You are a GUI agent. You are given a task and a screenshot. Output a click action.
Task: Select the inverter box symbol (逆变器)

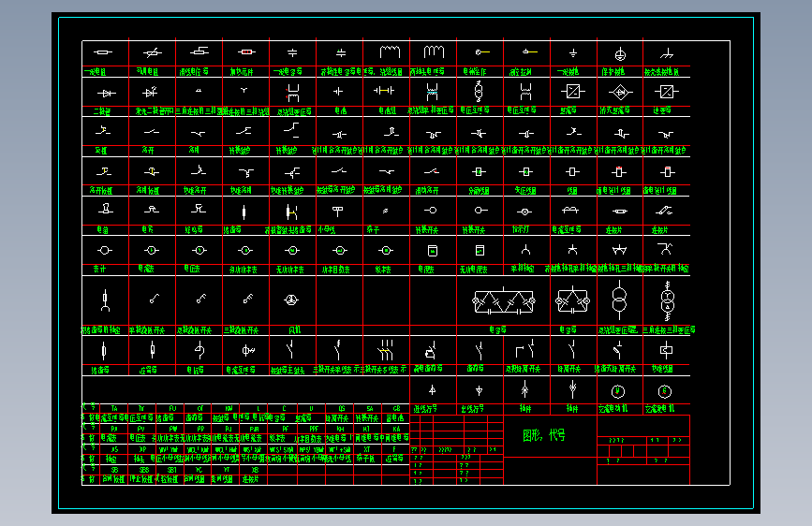click(667, 92)
